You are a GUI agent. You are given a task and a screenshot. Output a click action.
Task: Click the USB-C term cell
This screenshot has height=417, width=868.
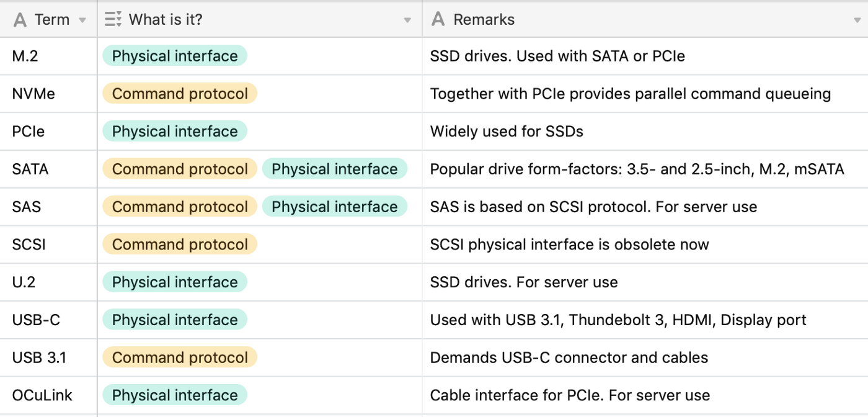click(x=36, y=320)
